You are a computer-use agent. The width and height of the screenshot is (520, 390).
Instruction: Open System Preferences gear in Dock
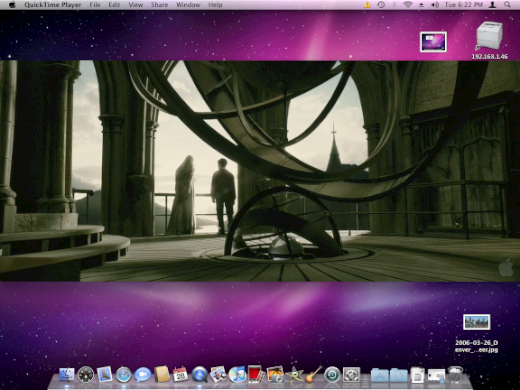(351, 375)
